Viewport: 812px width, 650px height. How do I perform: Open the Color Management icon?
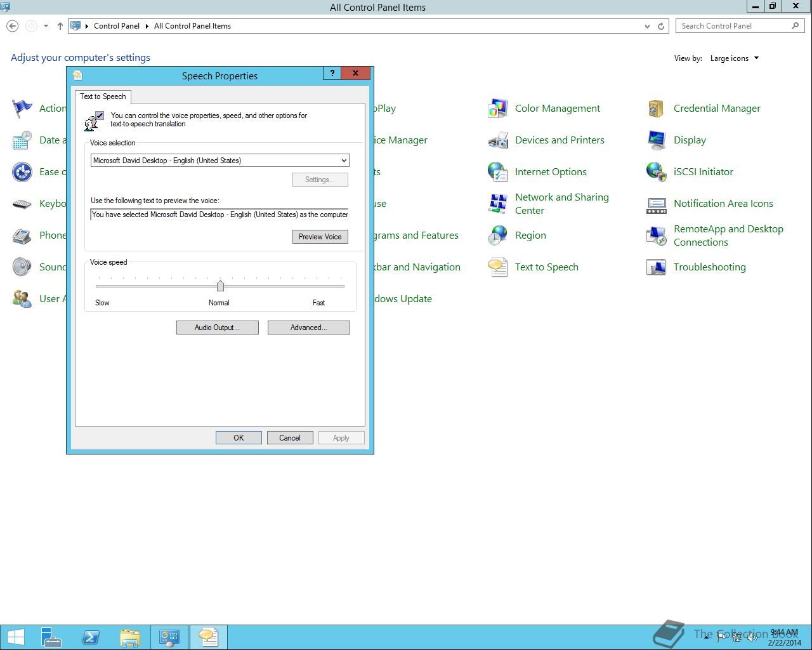[498, 109]
